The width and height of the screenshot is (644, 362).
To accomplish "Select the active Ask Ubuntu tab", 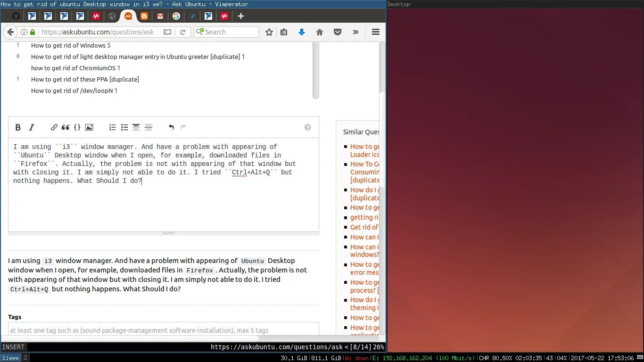I will (x=128, y=16).
